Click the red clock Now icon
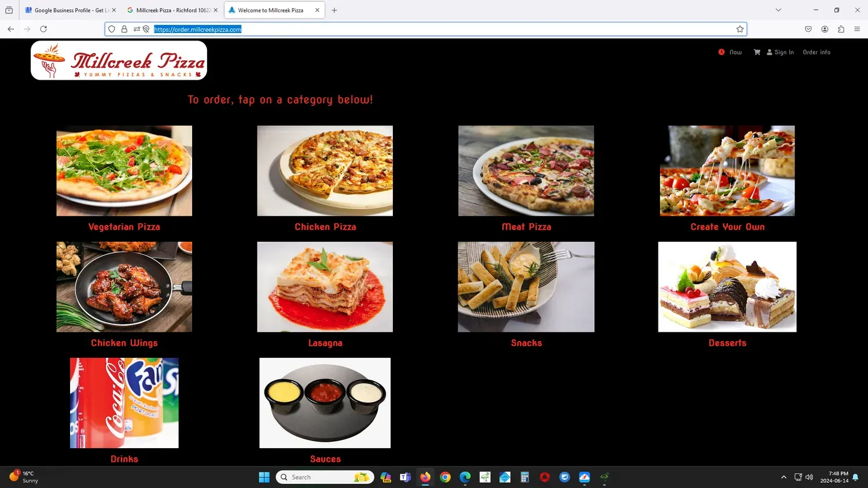Viewport: 868px width, 488px height. (x=722, y=52)
